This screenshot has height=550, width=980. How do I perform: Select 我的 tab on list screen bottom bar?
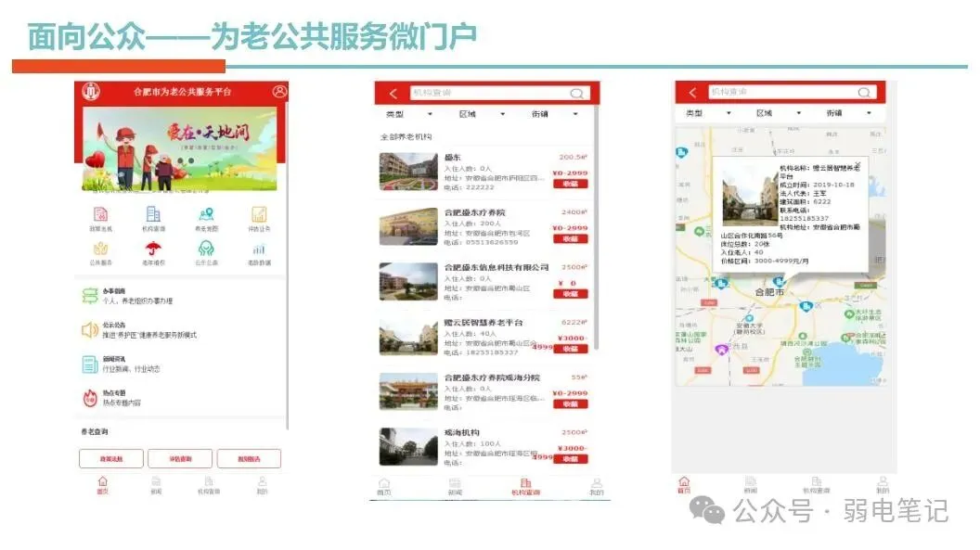click(597, 487)
